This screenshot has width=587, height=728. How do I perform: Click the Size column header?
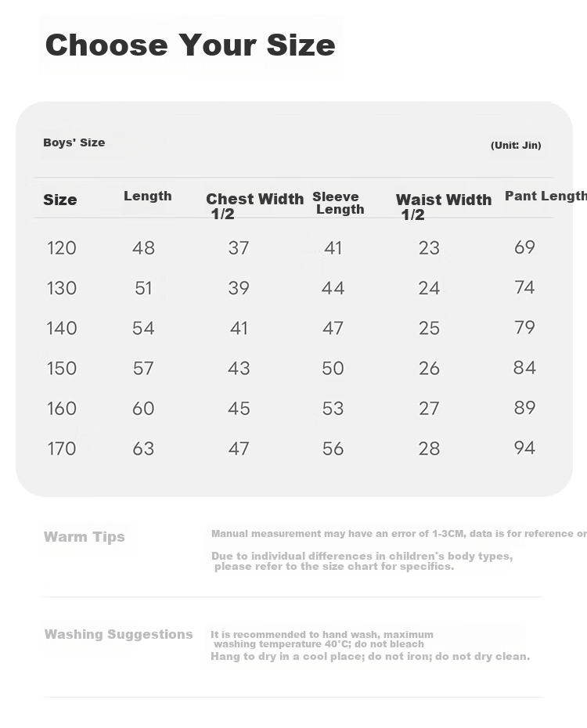[59, 200]
